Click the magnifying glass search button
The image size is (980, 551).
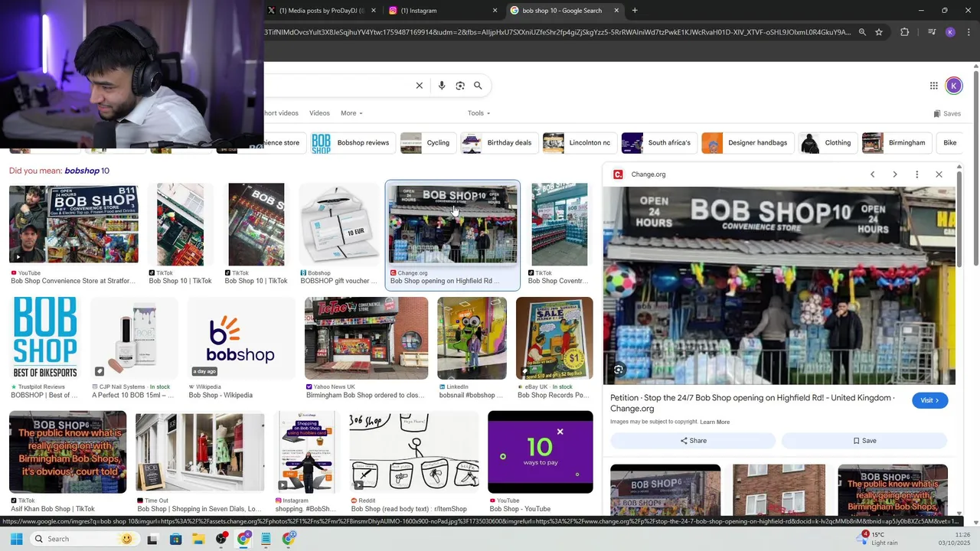478,86
